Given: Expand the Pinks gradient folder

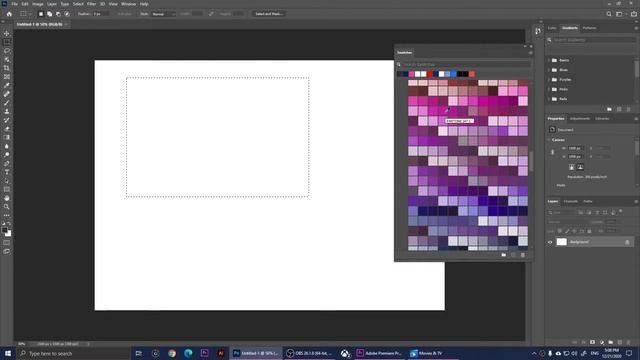Looking at the screenshot, I should coord(549,89).
